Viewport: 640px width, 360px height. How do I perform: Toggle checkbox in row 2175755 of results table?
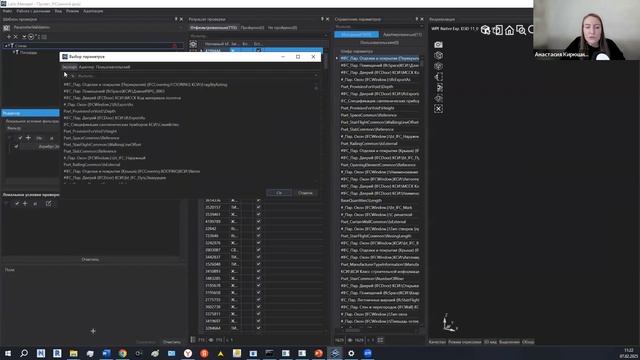point(258,300)
